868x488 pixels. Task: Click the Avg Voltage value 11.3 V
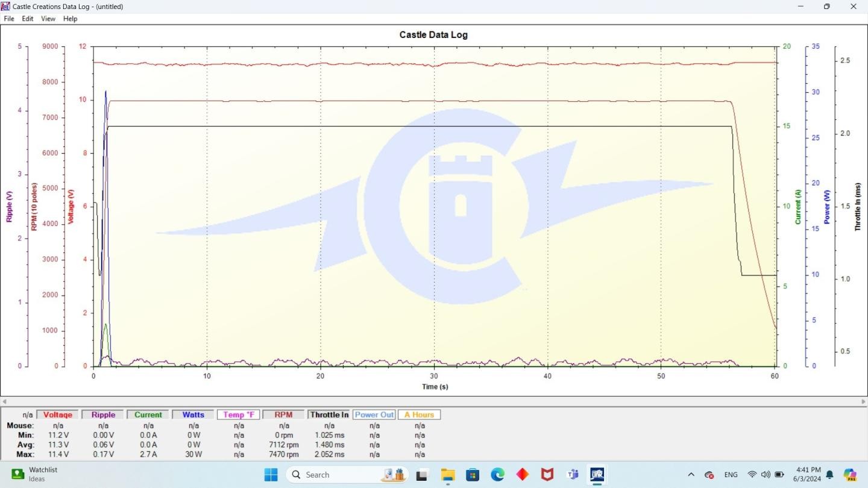click(58, 445)
